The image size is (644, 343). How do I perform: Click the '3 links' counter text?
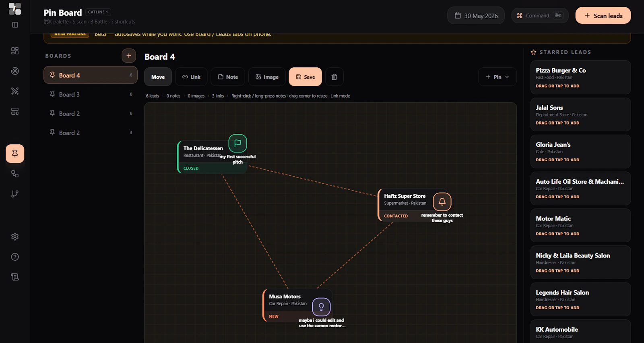coord(218,96)
